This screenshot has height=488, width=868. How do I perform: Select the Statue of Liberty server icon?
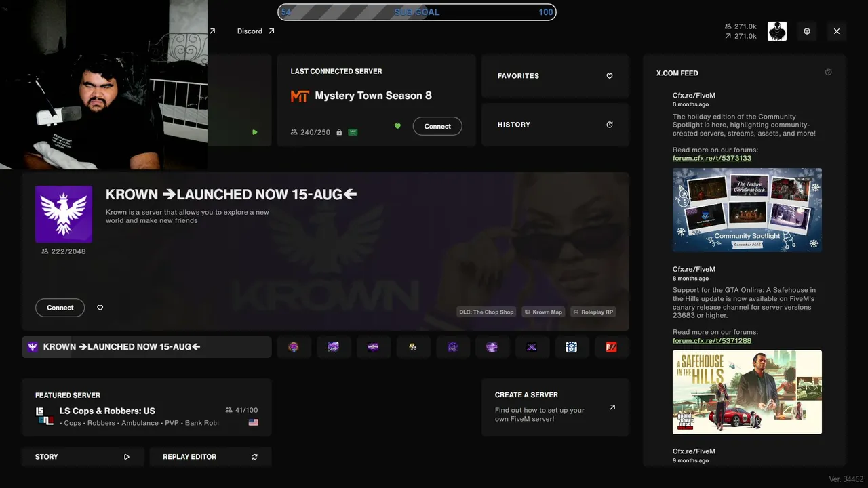pos(572,347)
